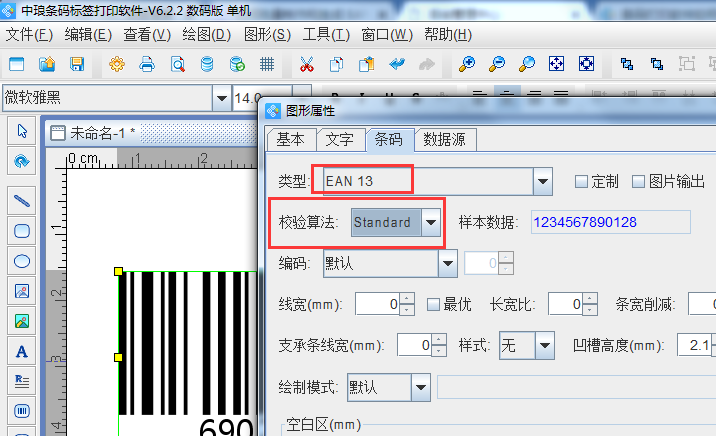The width and height of the screenshot is (716, 436).
Task: Click the zoom in magnifier icon
Action: (467, 65)
